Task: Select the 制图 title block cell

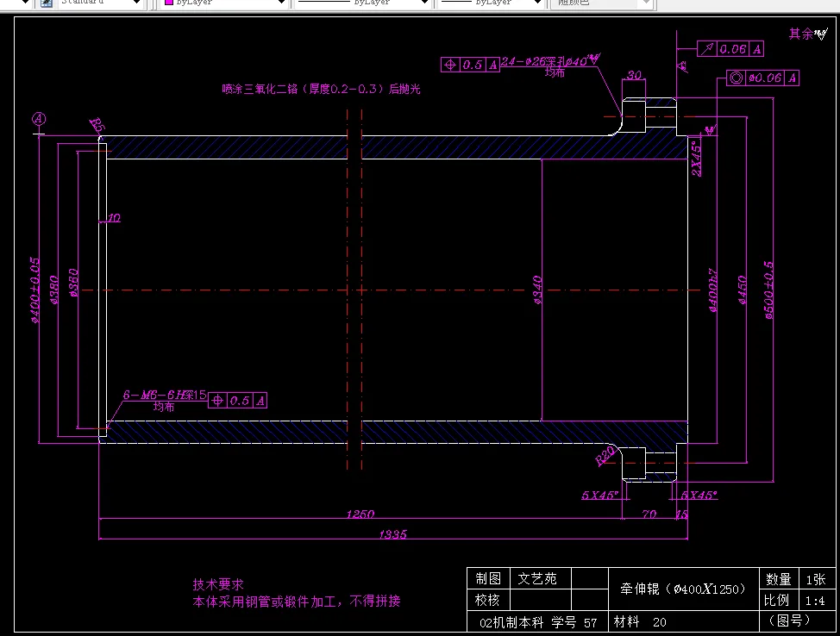Action: pyautogui.click(x=488, y=579)
